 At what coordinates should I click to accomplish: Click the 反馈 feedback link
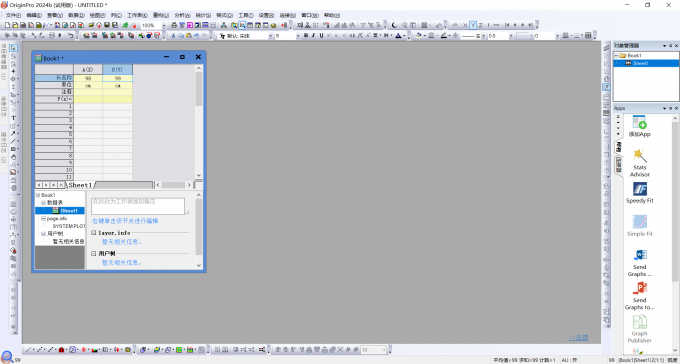point(579,338)
